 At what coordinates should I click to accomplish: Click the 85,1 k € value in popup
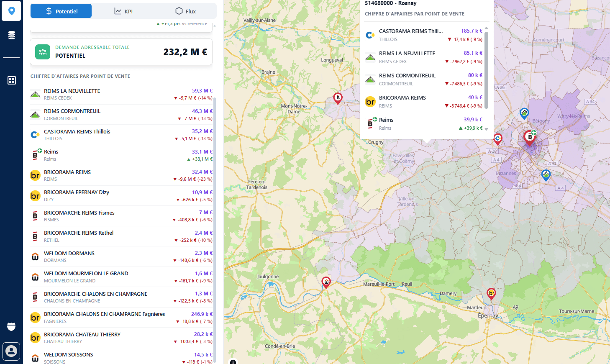(x=473, y=53)
